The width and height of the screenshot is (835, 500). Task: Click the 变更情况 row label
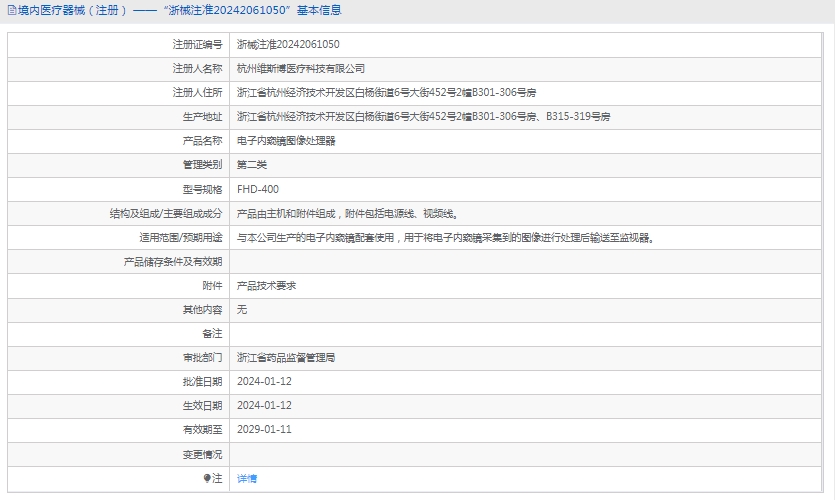[x=202, y=454]
